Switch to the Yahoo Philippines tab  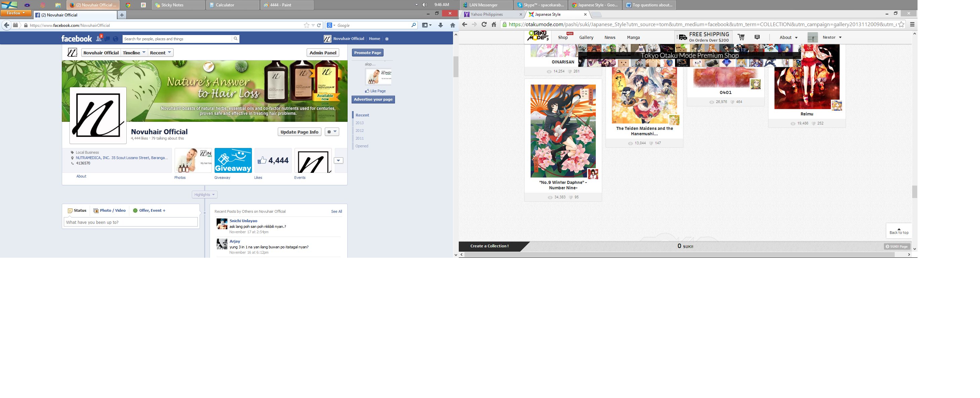(x=492, y=14)
